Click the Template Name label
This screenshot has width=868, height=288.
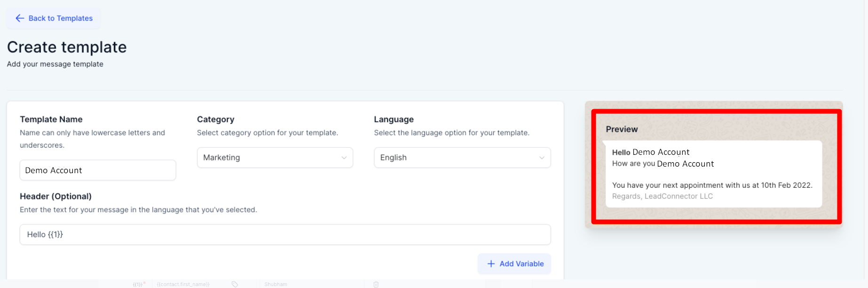pos(51,120)
